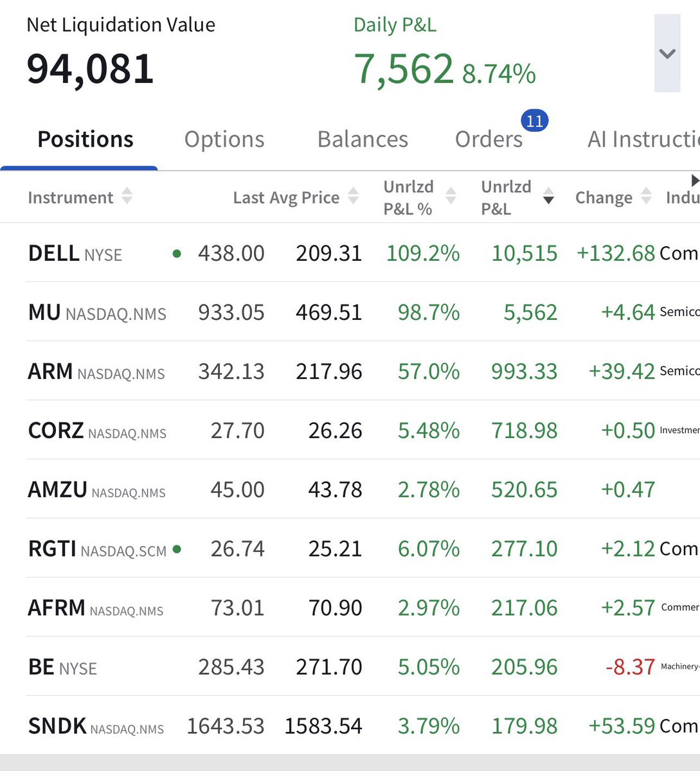Click AMZU unrealized P&L 520.65
The height and width of the screenshot is (771, 700).
coord(525,490)
